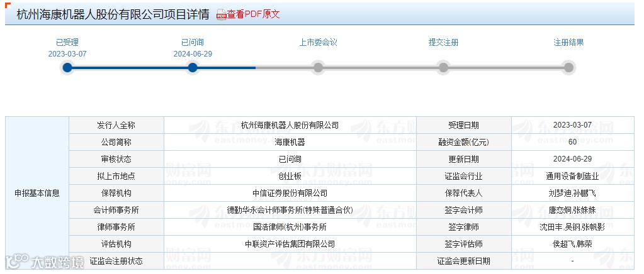Click the 保荐代表人 label cell
Viewport: 644px width, 274px height.
(464, 193)
